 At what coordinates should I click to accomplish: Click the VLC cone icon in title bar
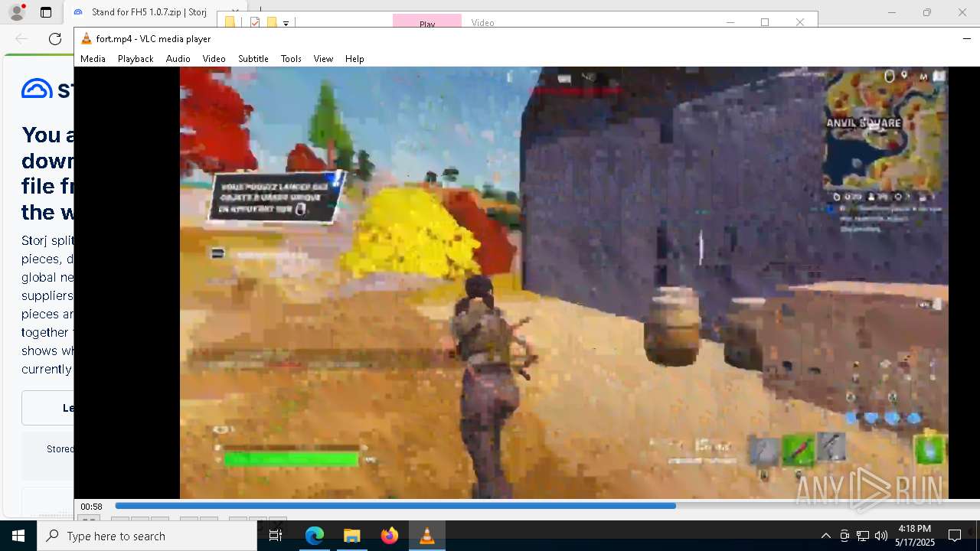pyautogui.click(x=87, y=38)
